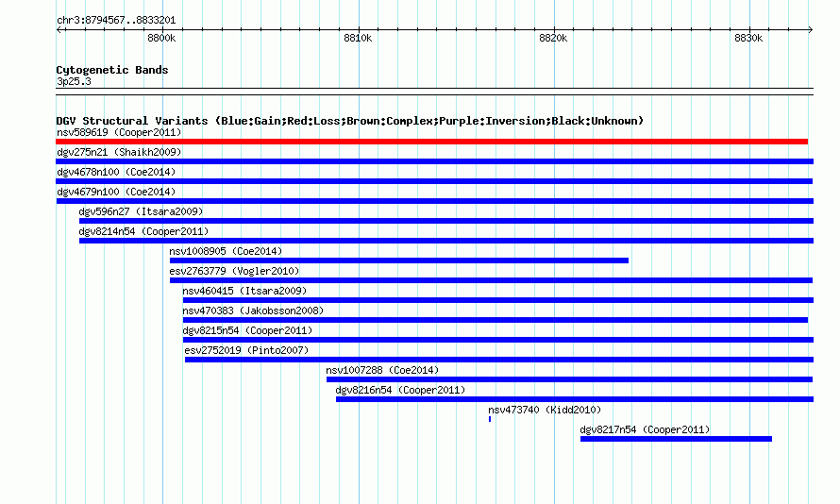Click the esv2763779 blue bar
The image size is (840, 504).
(491, 280)
